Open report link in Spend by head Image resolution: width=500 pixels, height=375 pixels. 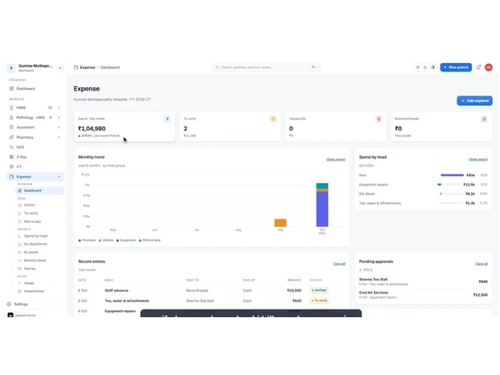click(478, 160)
